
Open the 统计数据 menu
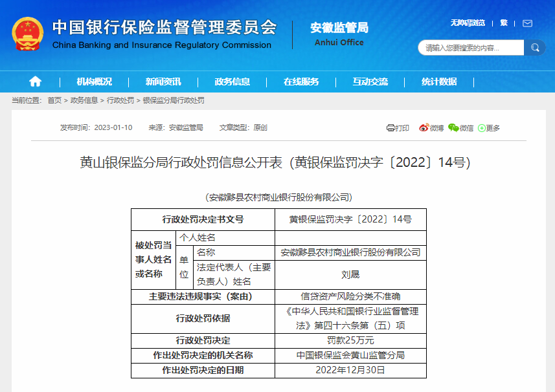pos(439,82)
